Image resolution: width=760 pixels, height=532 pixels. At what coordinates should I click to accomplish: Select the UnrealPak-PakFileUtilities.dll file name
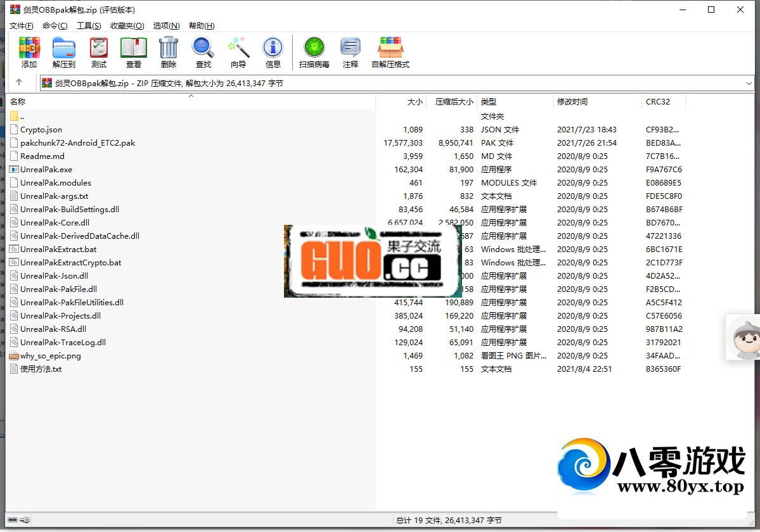point(72,303)
